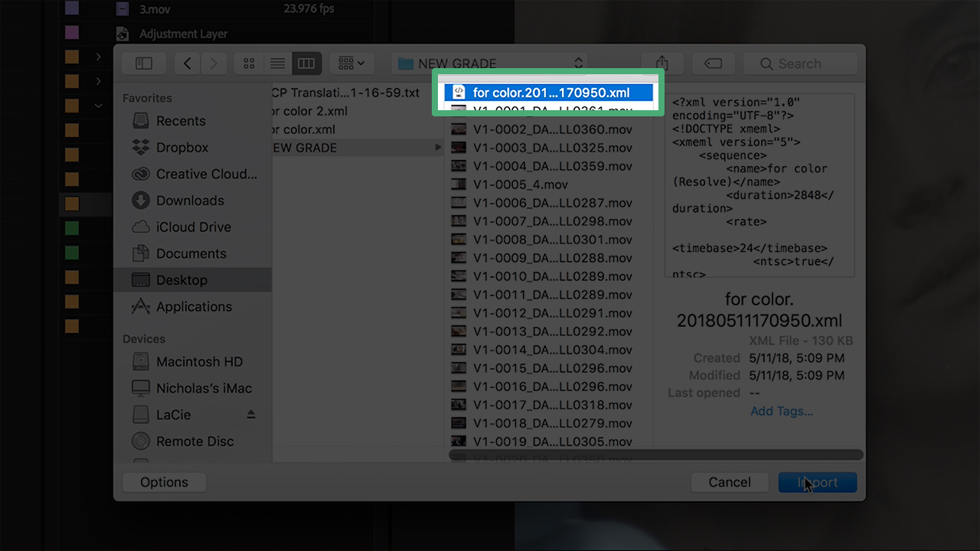Click the back navigation arrow
Viewport: 980px width, 551px height.
pyautogui.click(x=187, y=63)
